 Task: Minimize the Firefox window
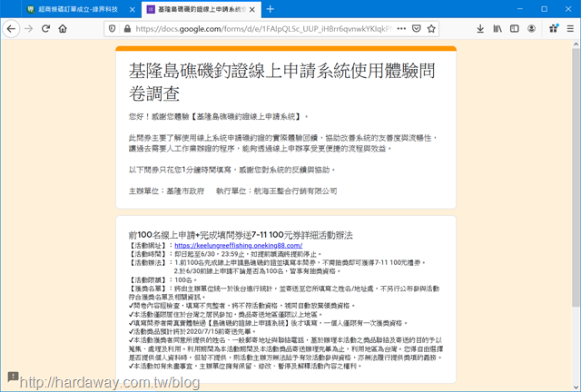coord(520,9)
